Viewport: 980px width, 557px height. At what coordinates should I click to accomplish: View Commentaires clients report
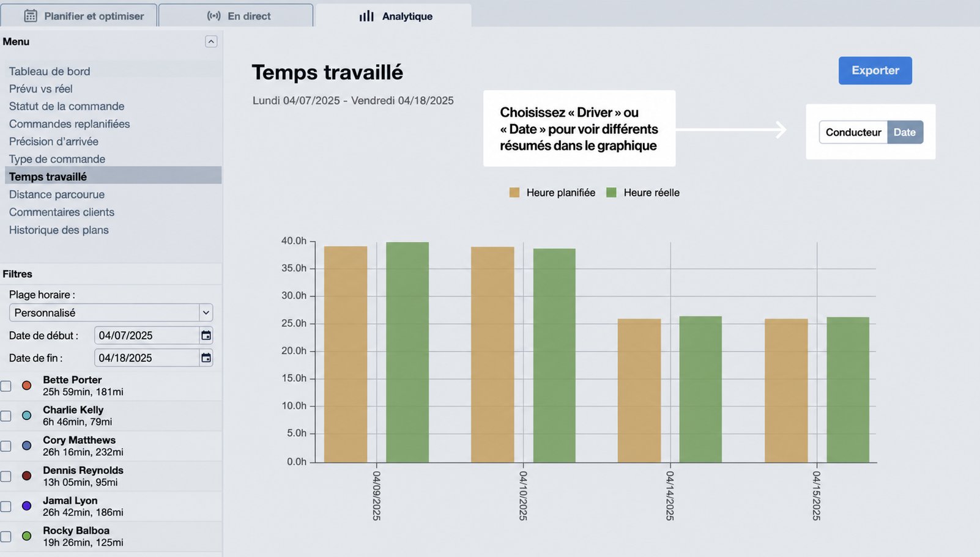(x=61, y=212)
